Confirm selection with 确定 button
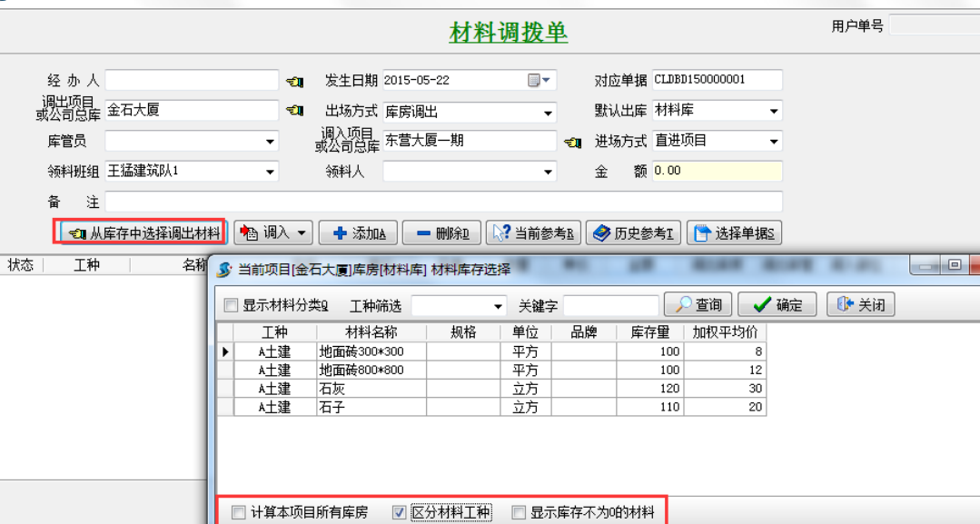The image size is (980, 524). click(777, 305)
